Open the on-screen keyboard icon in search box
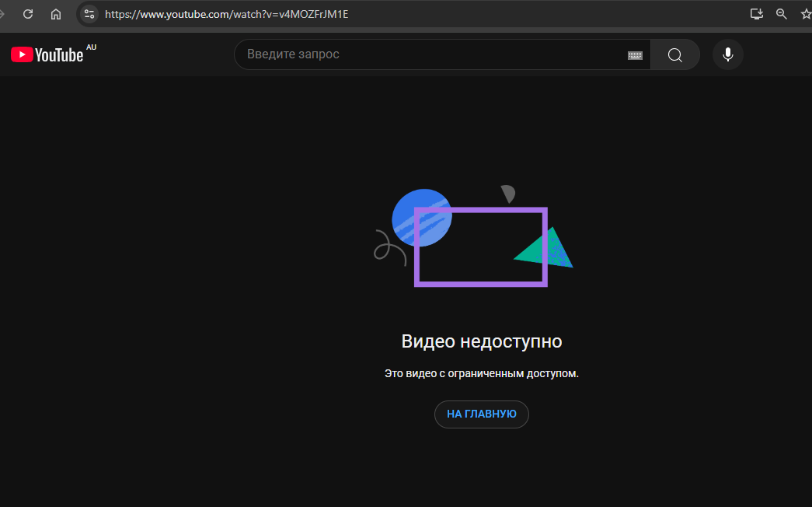Image resolution: width=812 pixels, height=507 pixels. pyautogui.click(x=635, y=55)
